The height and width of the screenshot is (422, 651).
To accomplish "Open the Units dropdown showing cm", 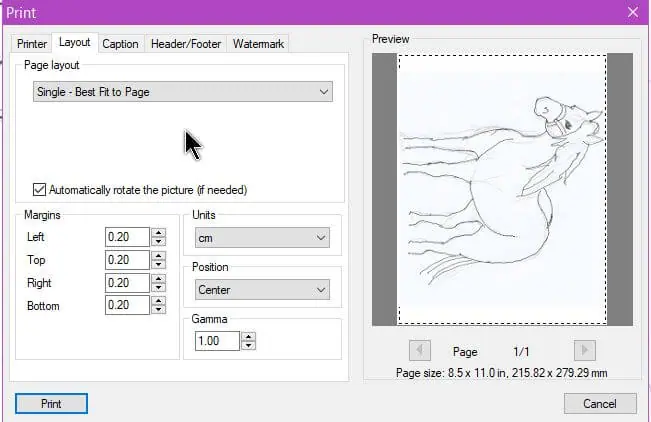I will 262,238.
